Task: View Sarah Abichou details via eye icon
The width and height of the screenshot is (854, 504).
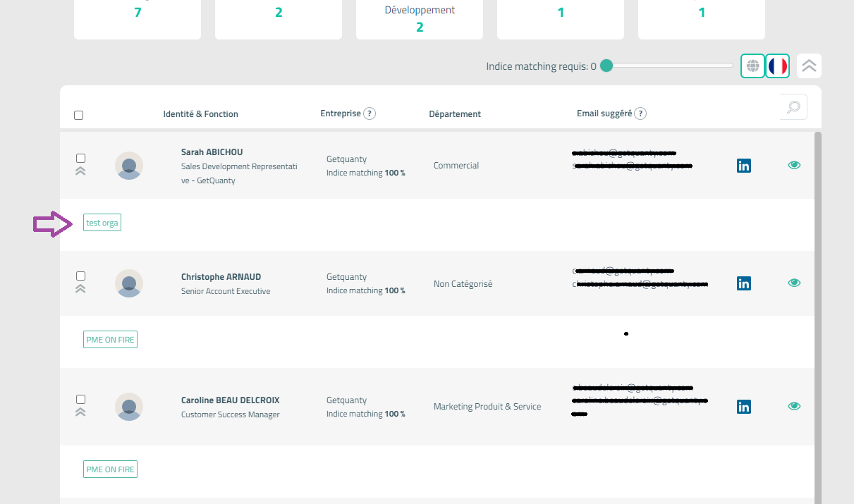Action: [794, 166]
